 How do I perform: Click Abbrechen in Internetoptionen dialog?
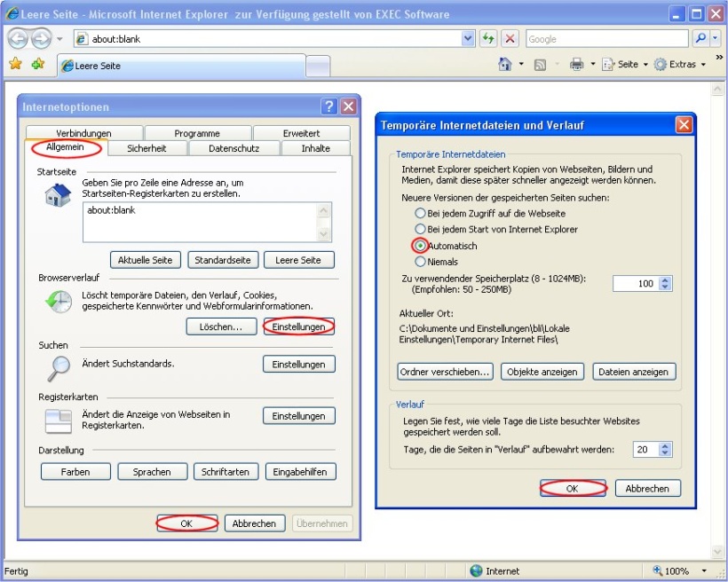[254, 523]
